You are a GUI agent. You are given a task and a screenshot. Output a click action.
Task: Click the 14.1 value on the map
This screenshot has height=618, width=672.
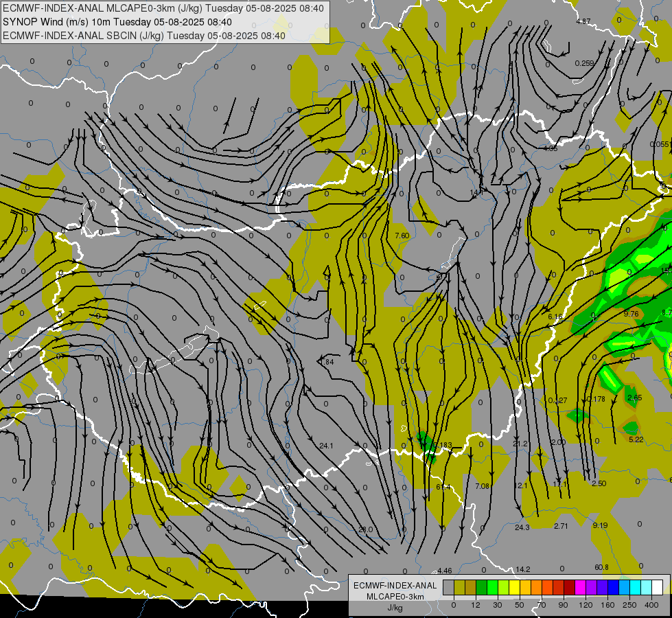(x=476, y=192)
